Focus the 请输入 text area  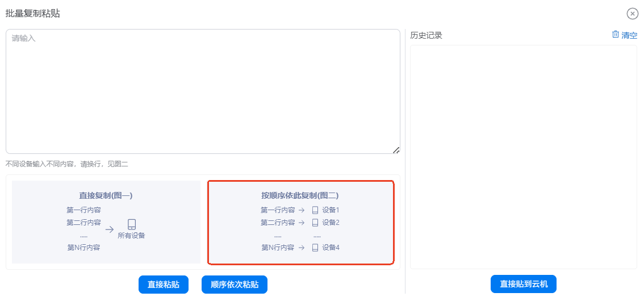203,91
